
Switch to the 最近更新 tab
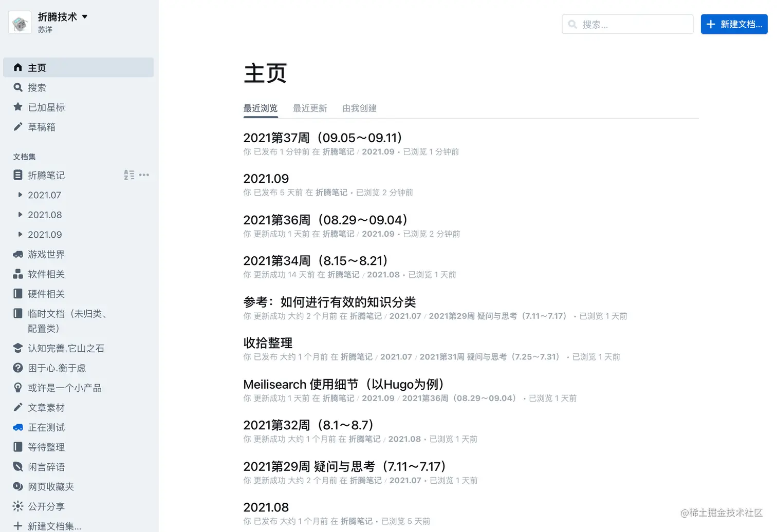pyautogui.click(x=310, y=108)
